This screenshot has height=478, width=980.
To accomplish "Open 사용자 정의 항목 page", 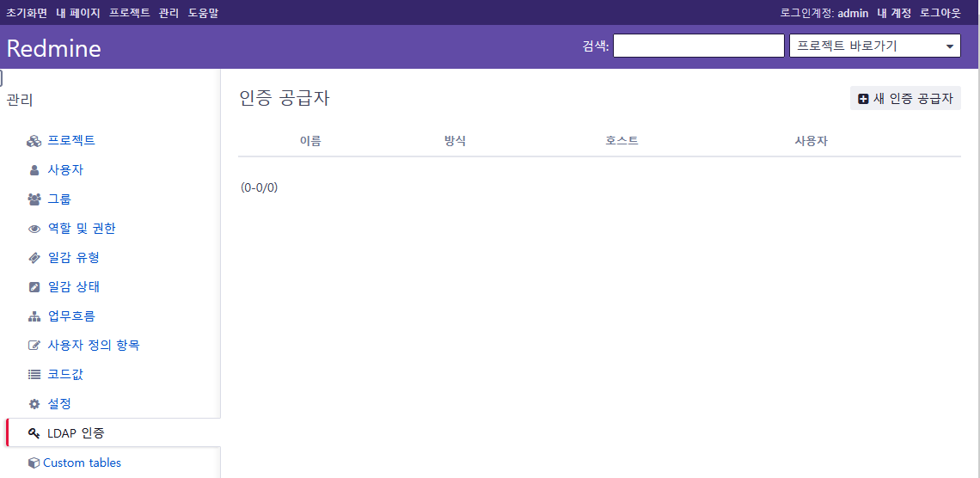I will click(x=94, y=345).
